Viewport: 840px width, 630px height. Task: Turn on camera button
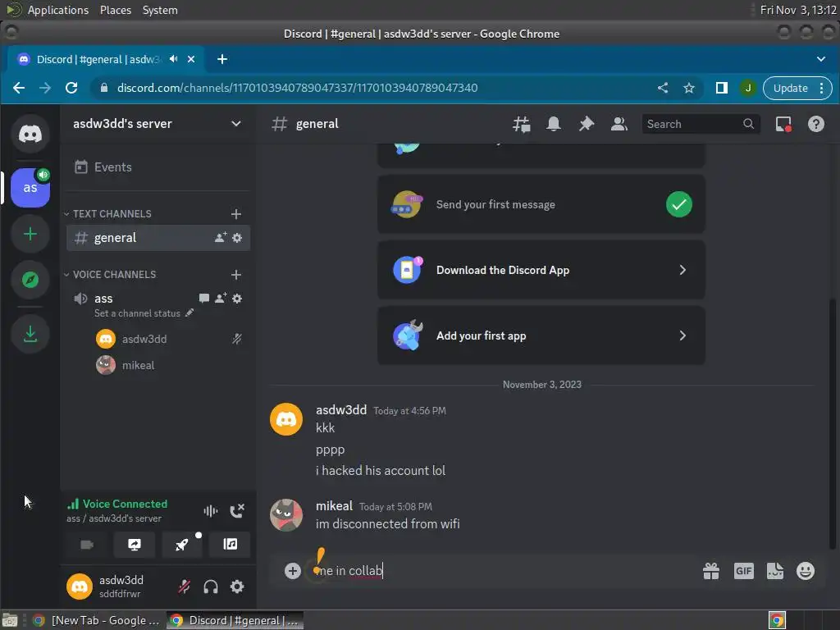point(87,545)
